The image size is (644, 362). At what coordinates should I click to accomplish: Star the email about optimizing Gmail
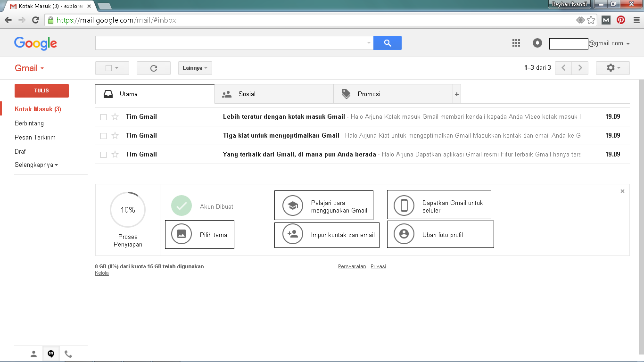tap(115, 135)
